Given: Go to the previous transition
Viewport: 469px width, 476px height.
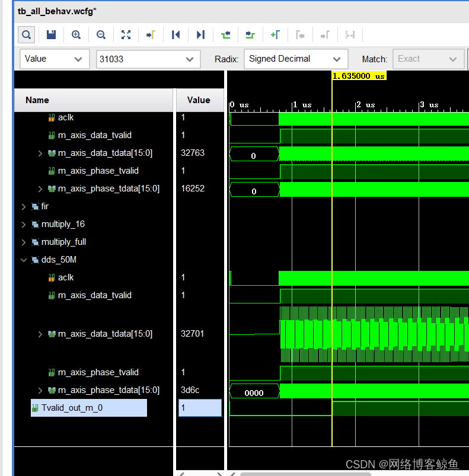Looking at the screenshot, I should 225,35.
